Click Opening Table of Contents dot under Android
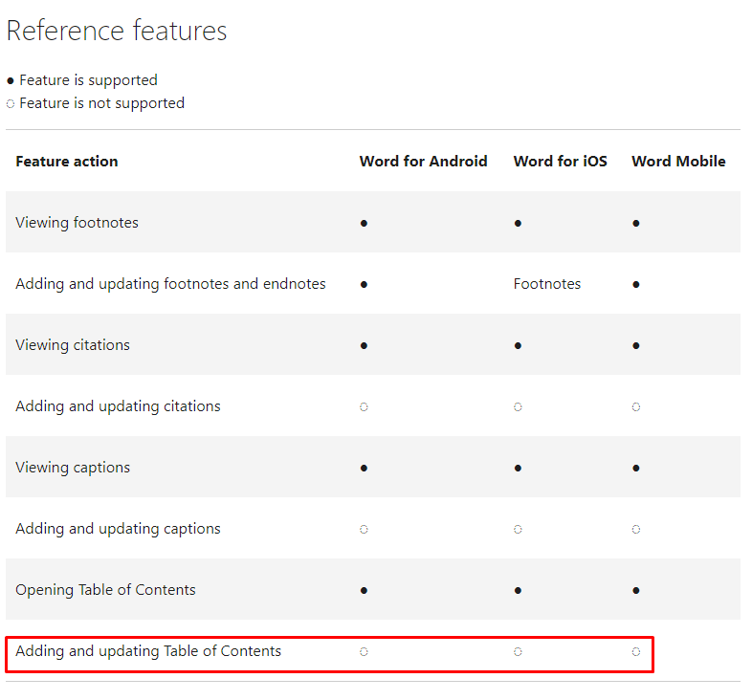The height and width of the screenshot is (700, 752). (364, 591)
